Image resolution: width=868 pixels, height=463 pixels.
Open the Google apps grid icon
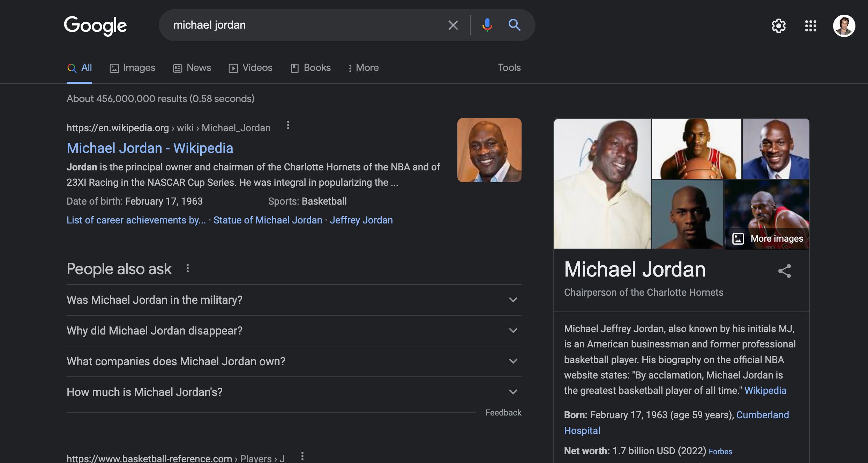click(x=810, y=25)
